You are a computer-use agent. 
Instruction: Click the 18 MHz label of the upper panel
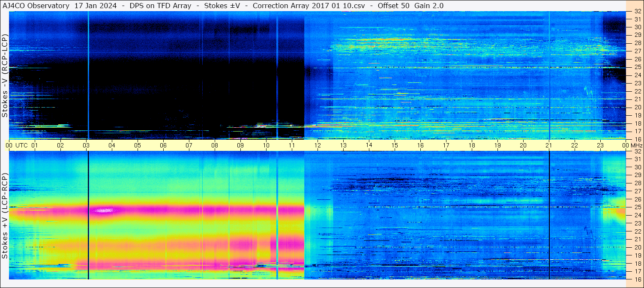pos(637,123)
